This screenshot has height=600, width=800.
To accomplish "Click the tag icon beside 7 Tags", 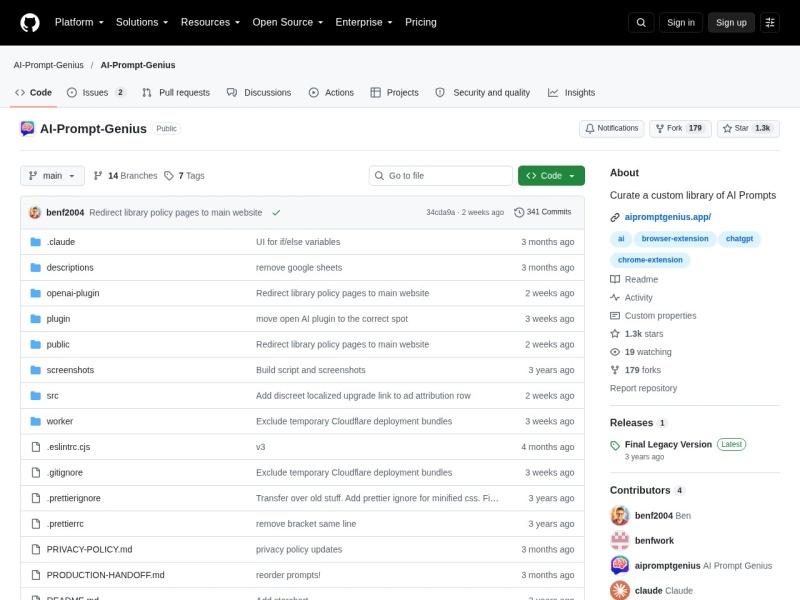I will (169, 176).
